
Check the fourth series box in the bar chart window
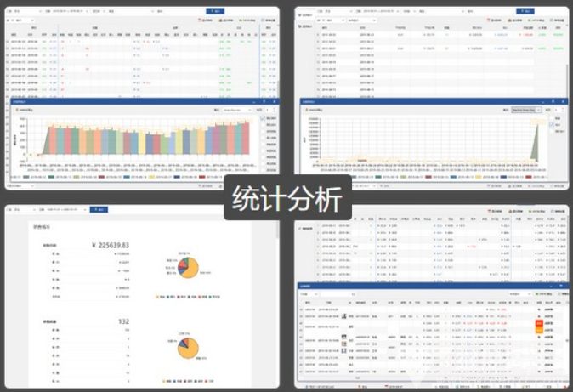tap(263, 138)
